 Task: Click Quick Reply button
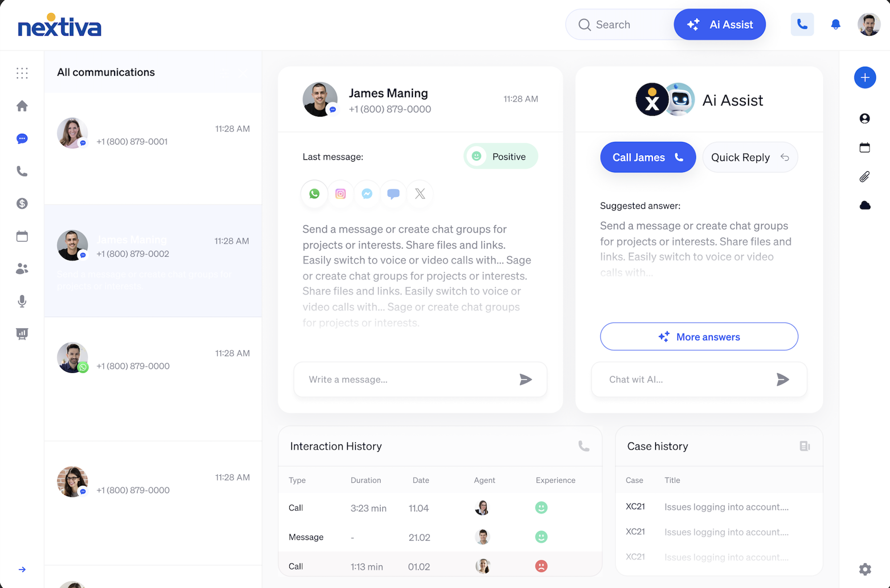[x=750, y=157]
